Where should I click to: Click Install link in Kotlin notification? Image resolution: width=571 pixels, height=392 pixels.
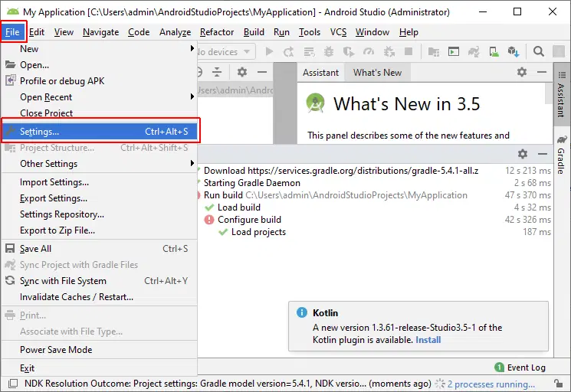pos(428,340)
